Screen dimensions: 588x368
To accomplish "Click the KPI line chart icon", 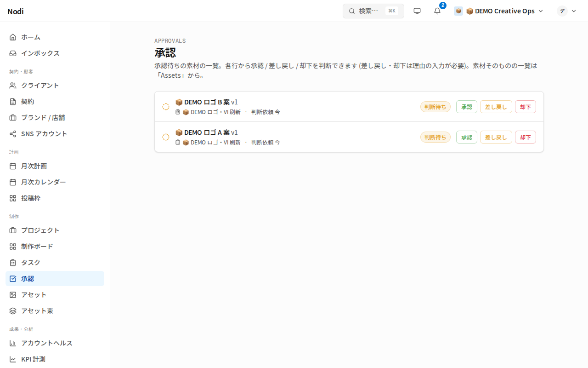I will tap(13, 359).
